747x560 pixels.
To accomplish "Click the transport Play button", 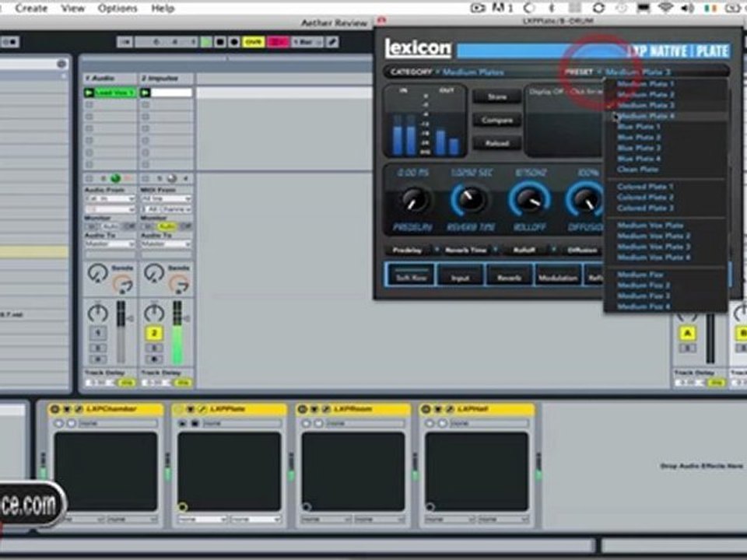I will pyautogui.click(x=206, y=42).
